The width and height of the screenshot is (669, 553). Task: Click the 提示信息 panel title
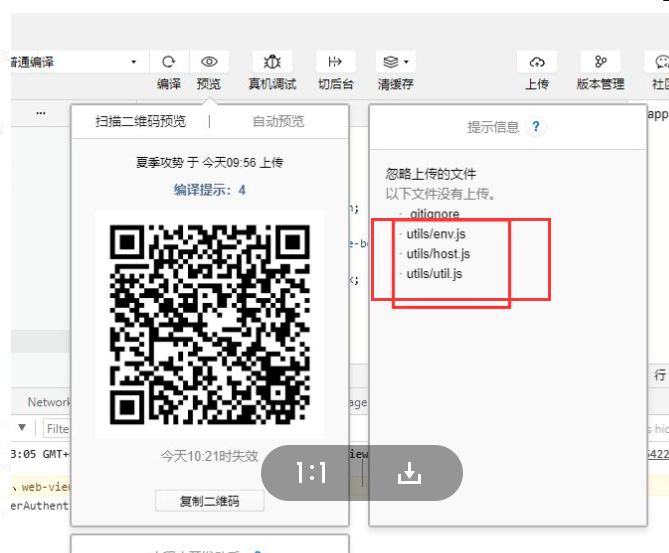tap(493, 127)
